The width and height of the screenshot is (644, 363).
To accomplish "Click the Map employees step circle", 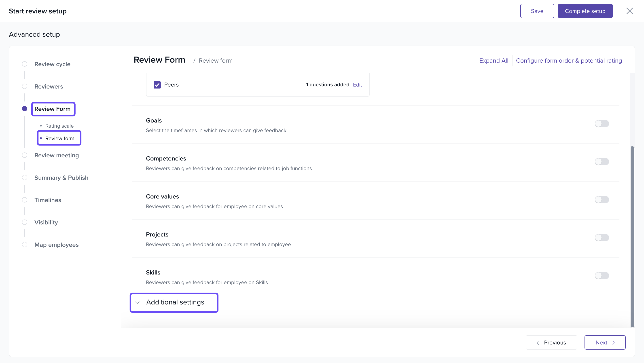I will coord(25,245).
